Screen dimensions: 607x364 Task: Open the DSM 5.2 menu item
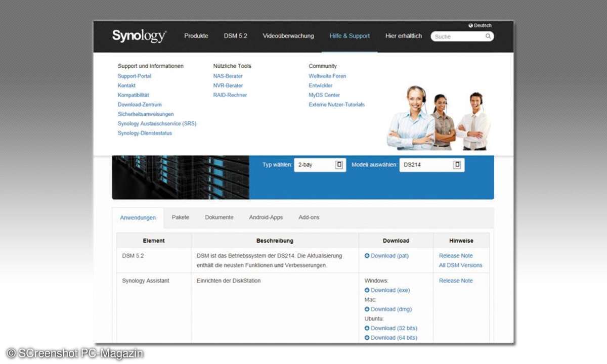point(236,36)
